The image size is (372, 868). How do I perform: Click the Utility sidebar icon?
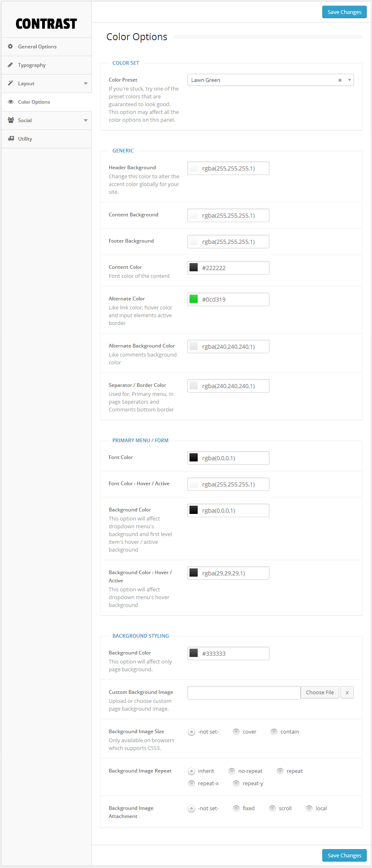pos(11,139)
